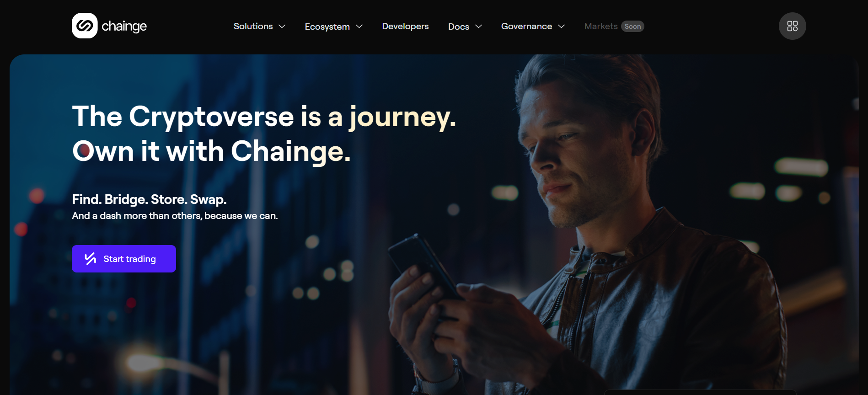
Task: Expand the Docs dropdown chevron
Action: click(x=479, y=27)
